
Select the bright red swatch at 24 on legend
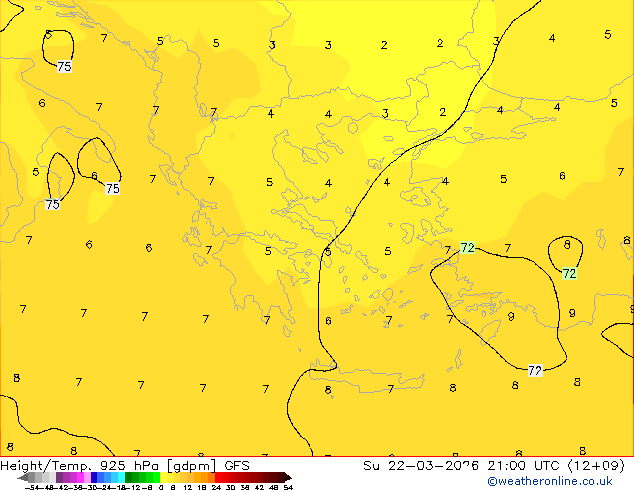click(218, 477)
